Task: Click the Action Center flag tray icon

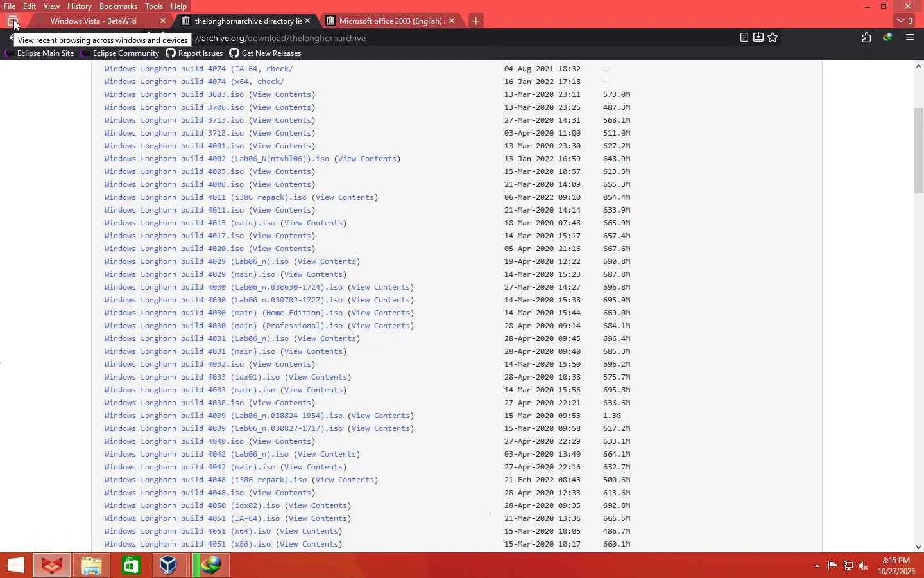Action: coord(833,566)
